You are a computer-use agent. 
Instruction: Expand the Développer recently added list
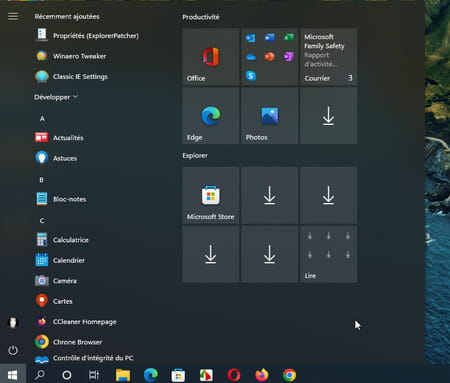tap(56, 97)
